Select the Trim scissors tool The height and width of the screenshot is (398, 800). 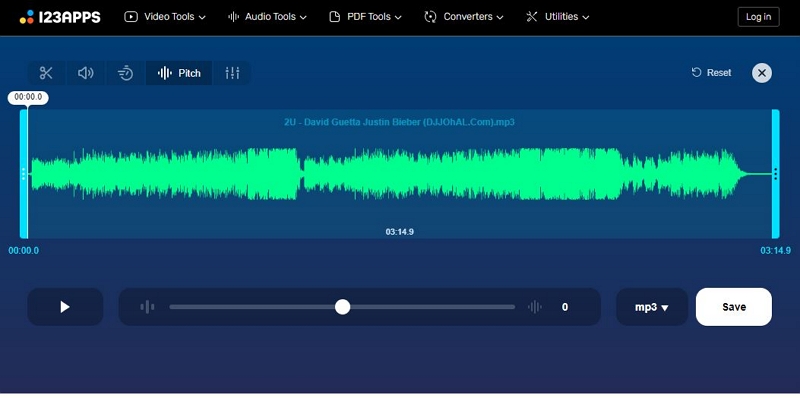point(46,73)
